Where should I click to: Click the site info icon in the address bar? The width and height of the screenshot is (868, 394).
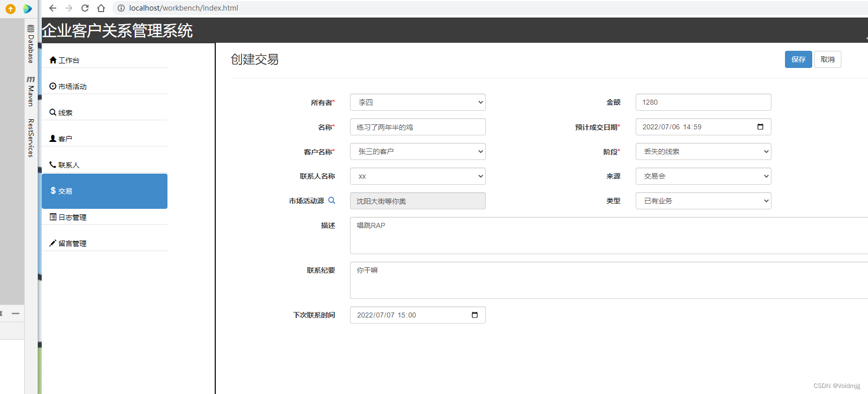[x=121, y=8]
